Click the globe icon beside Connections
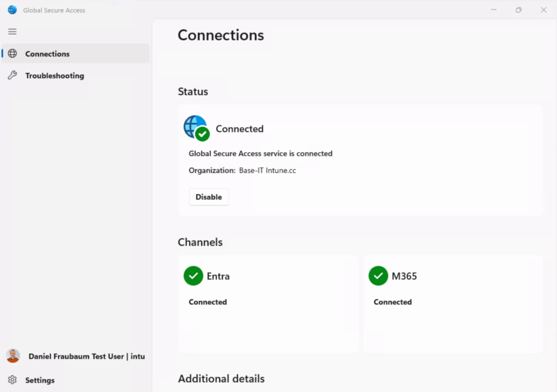 [13, 53]
